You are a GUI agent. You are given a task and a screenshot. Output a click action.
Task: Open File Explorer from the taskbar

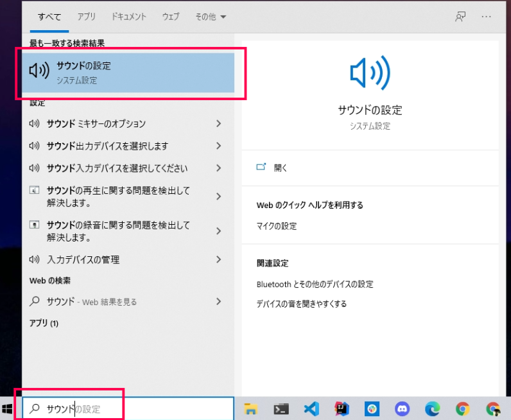tap(250, 409)
